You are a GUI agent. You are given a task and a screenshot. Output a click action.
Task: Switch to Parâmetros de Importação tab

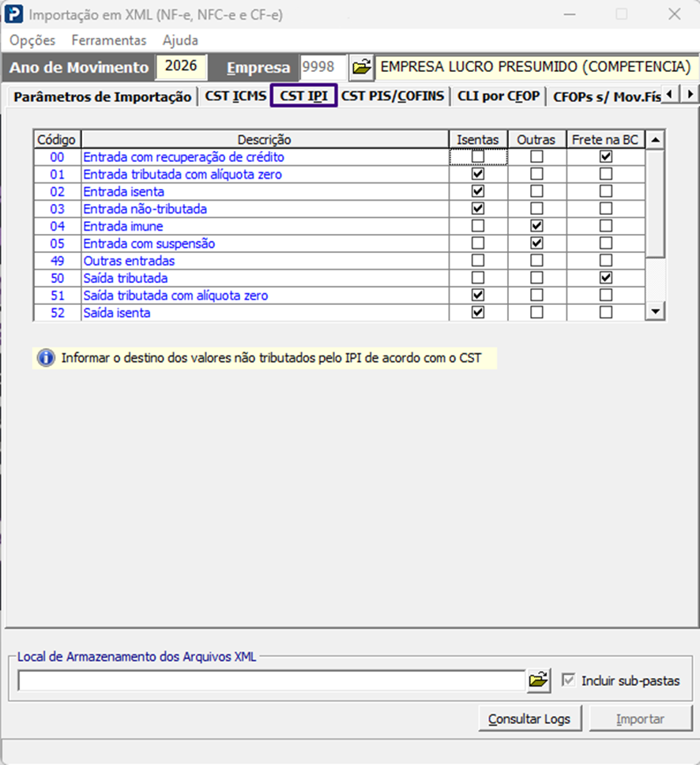pos(103,96)
